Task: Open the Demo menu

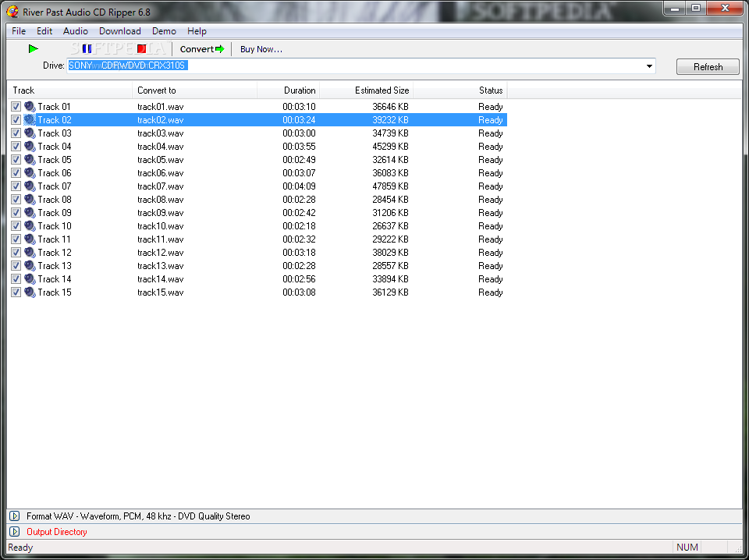Action: tap(164, 31)
